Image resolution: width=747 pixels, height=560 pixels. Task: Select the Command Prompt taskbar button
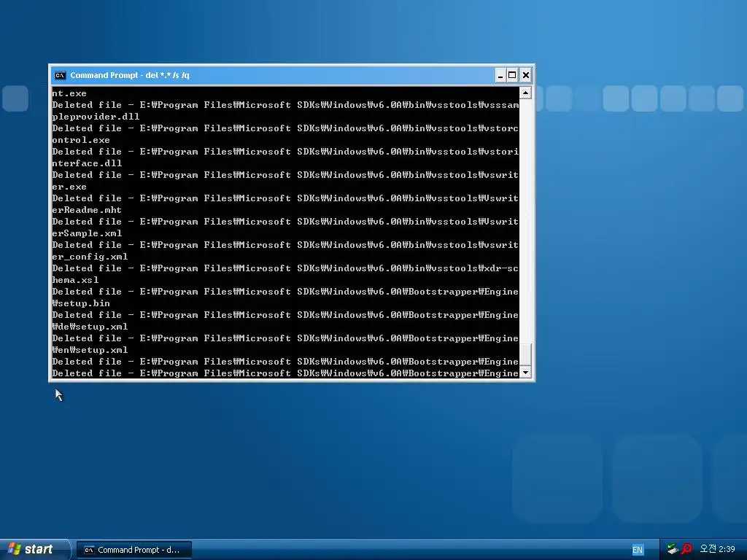[134, 550]
